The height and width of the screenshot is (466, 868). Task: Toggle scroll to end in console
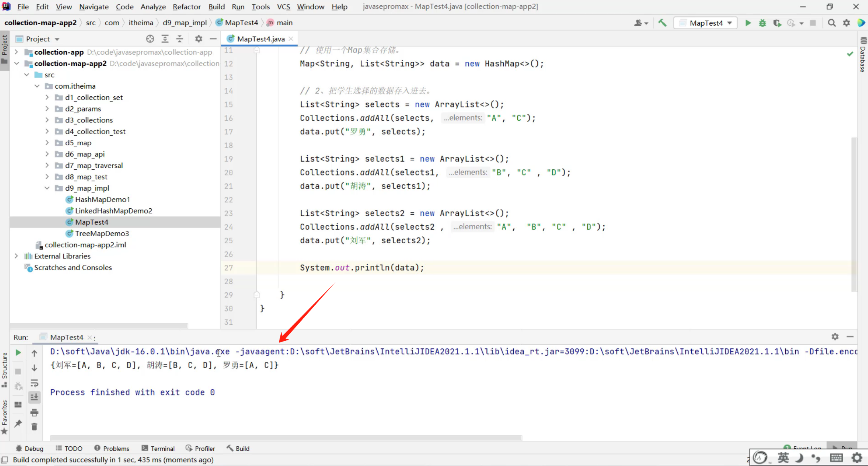(x=35, y=397)
